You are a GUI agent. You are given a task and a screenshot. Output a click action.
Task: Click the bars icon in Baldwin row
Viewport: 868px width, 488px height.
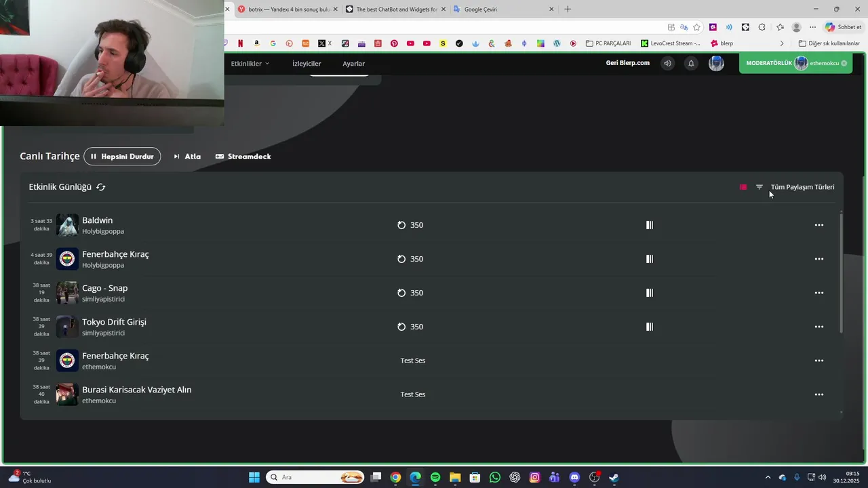tap(650, 225)
